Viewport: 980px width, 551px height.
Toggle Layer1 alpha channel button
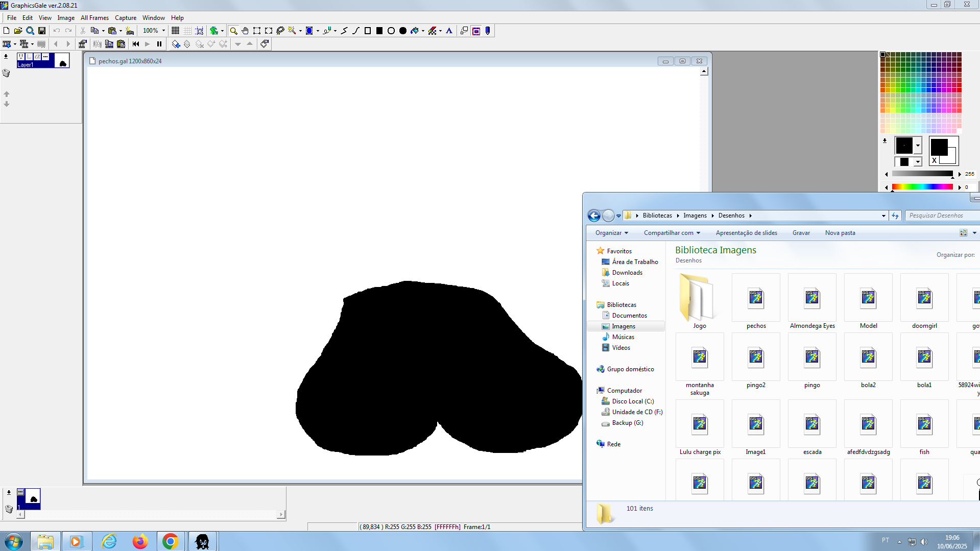point(37,57)
